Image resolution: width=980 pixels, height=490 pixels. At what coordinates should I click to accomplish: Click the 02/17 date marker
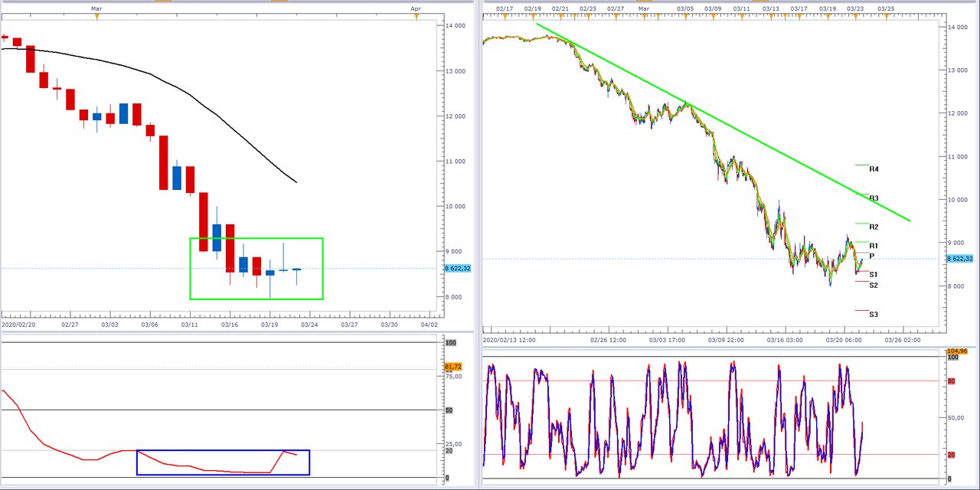504,8
